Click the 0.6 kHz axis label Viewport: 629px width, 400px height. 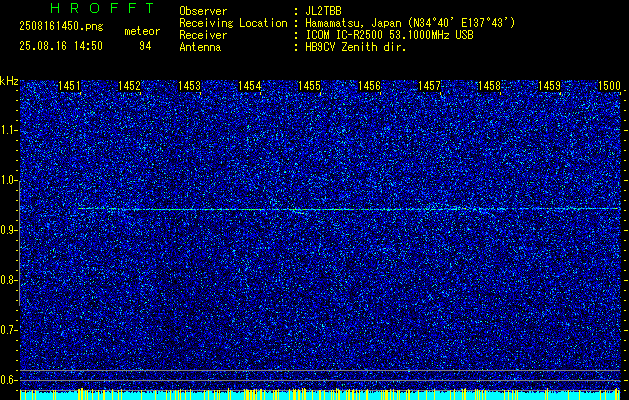(8, 380)
